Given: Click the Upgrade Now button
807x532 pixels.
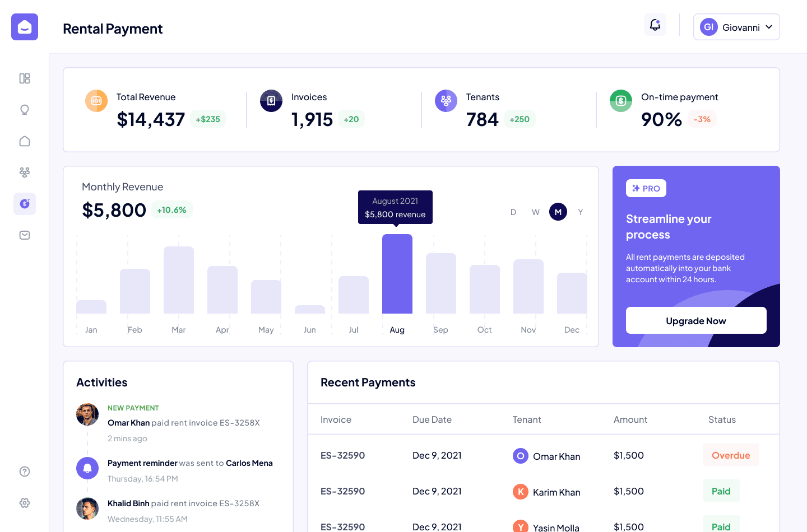Looking at the screenshot, I should point(696,320).
